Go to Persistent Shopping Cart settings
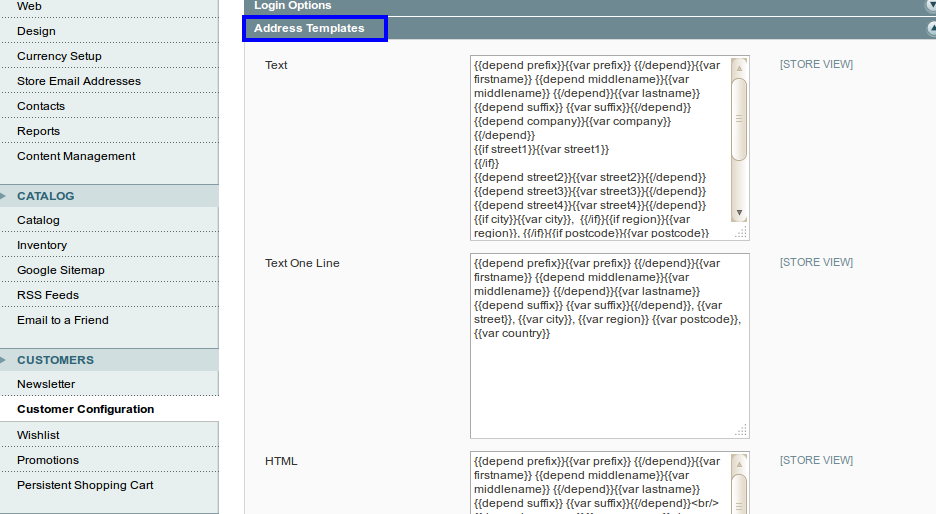The image size is (936, 514). pyautogui.click(x=85, y=485)
